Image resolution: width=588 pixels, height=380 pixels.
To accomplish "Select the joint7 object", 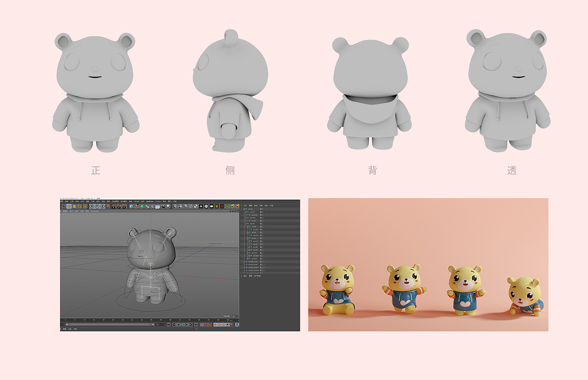I will point(255,244).
